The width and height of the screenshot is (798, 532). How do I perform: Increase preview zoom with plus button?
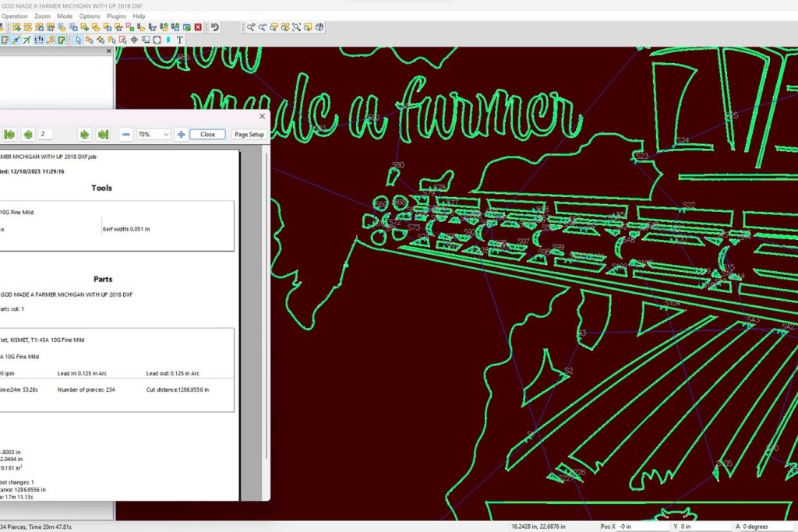(x=181, y=135)
